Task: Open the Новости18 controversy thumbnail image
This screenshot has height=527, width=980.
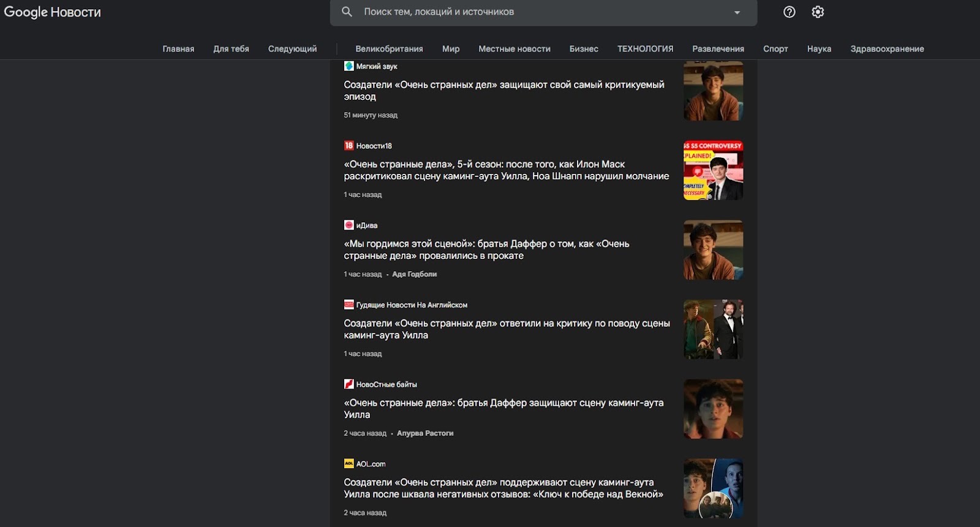Action: [x=713, y=170]
